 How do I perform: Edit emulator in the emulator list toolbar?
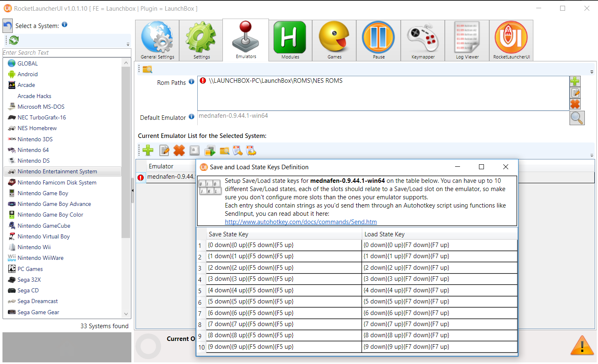point(164,150)
